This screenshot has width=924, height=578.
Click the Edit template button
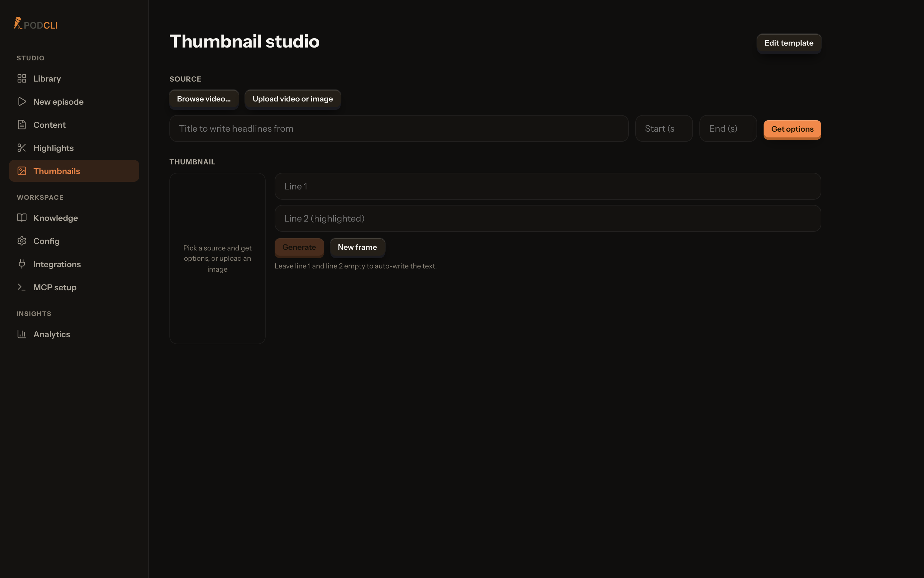pyautogui.click(x=789, y=43)
